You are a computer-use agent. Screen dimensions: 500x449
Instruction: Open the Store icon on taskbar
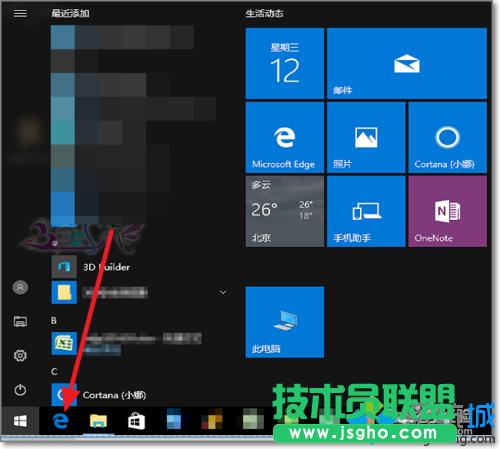point(136,421)
